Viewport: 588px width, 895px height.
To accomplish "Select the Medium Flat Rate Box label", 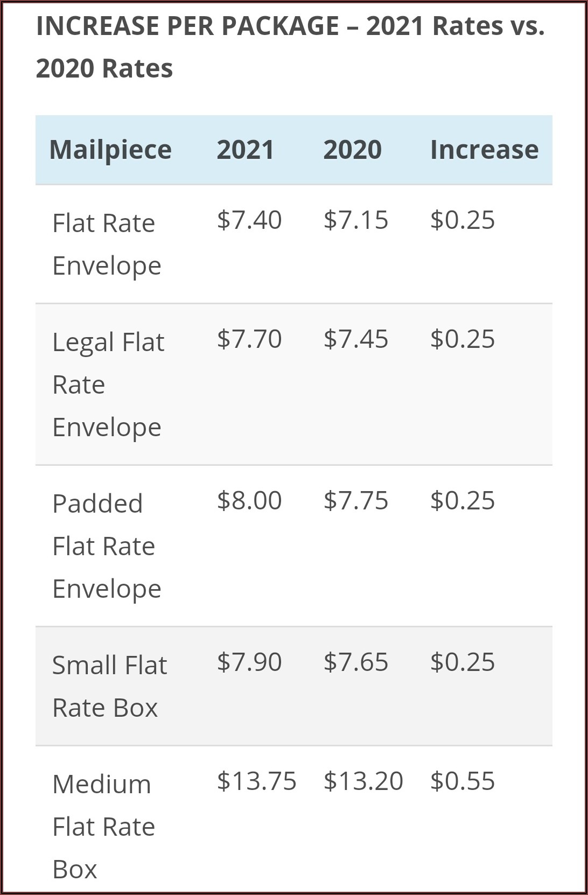I will click(x=103, y=827).
